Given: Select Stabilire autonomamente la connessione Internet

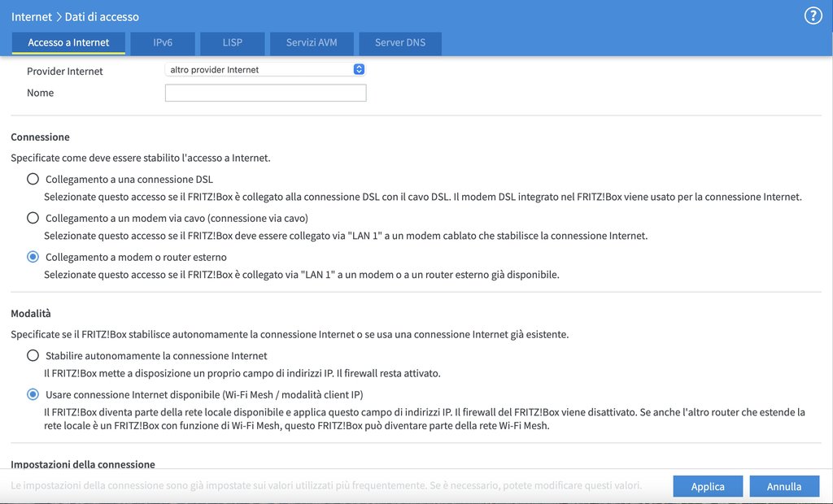Looking at the screenshot, I should 33,355.
